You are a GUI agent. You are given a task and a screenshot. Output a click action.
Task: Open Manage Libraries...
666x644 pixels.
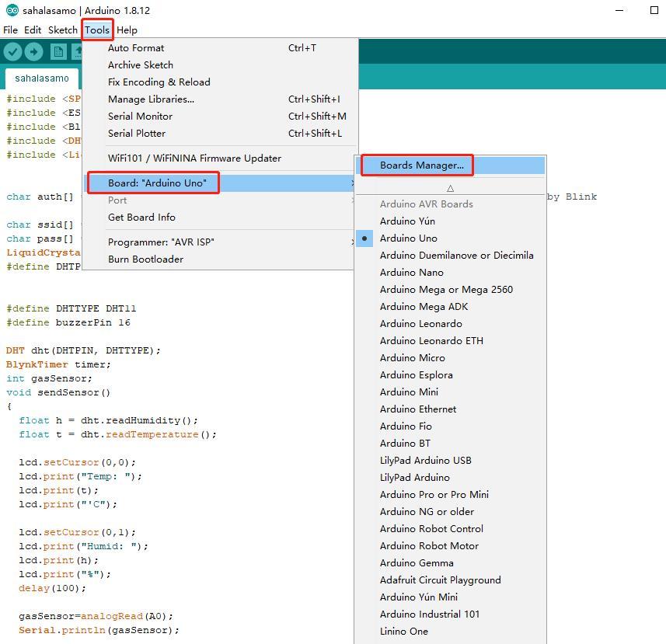[x=220, y=99]
